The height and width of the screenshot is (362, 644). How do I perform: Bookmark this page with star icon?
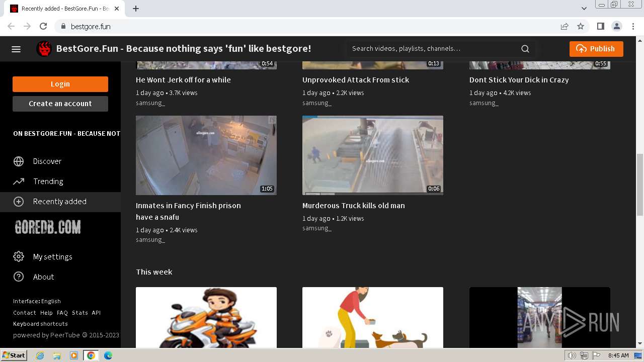tap(581, 26)
